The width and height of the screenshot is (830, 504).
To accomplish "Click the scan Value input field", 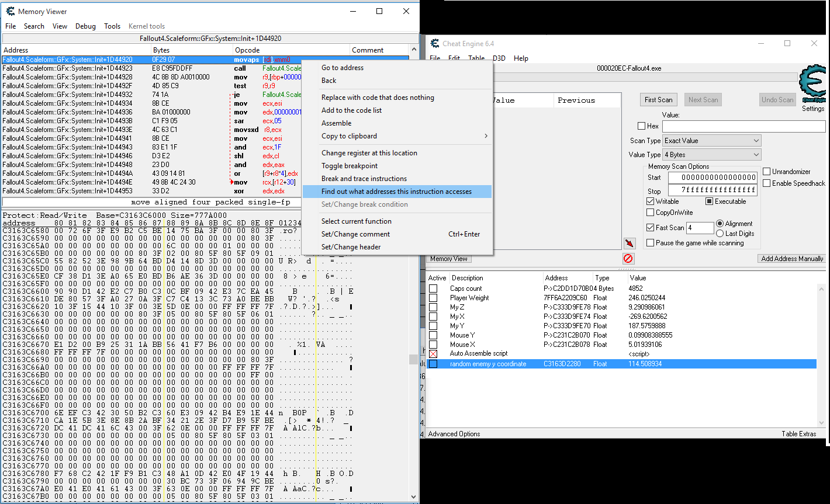I will [743, 126].
